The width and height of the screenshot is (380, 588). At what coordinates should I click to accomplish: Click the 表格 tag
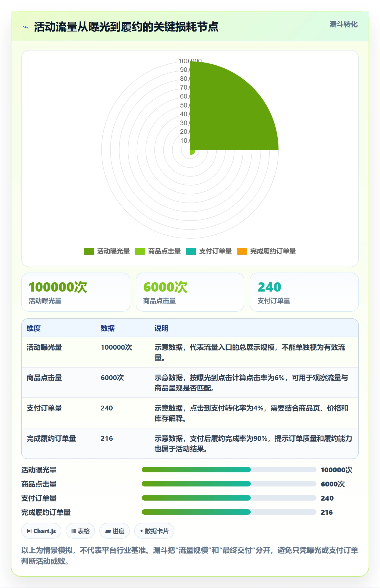pos(80,531)
